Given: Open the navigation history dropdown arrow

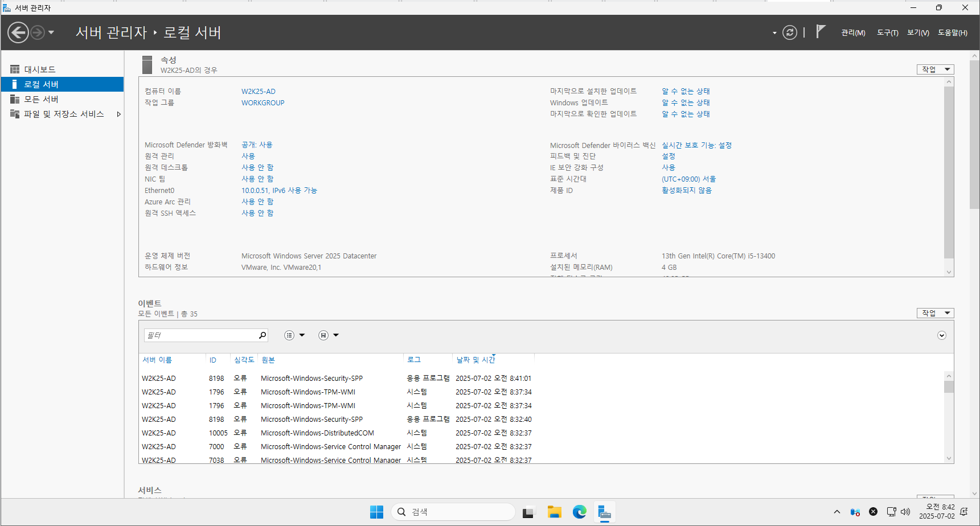Looking at the screenshot, I should tap(51, 32).
